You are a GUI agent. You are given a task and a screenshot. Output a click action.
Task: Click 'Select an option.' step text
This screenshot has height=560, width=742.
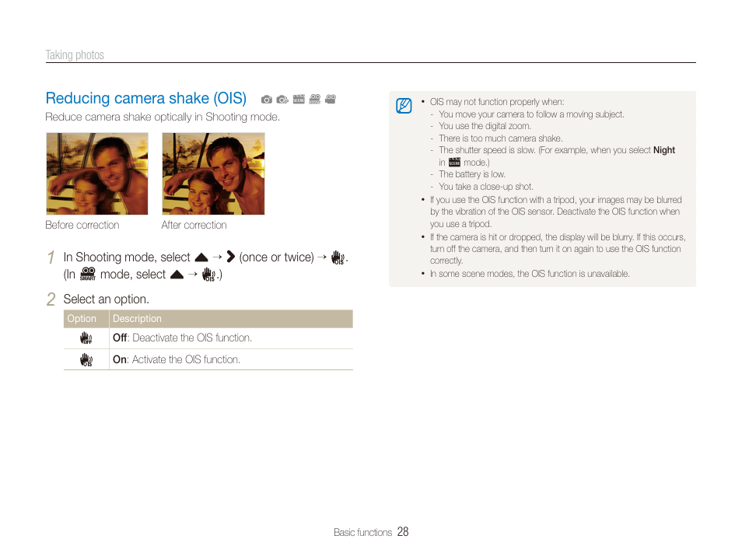pos(107,299)
